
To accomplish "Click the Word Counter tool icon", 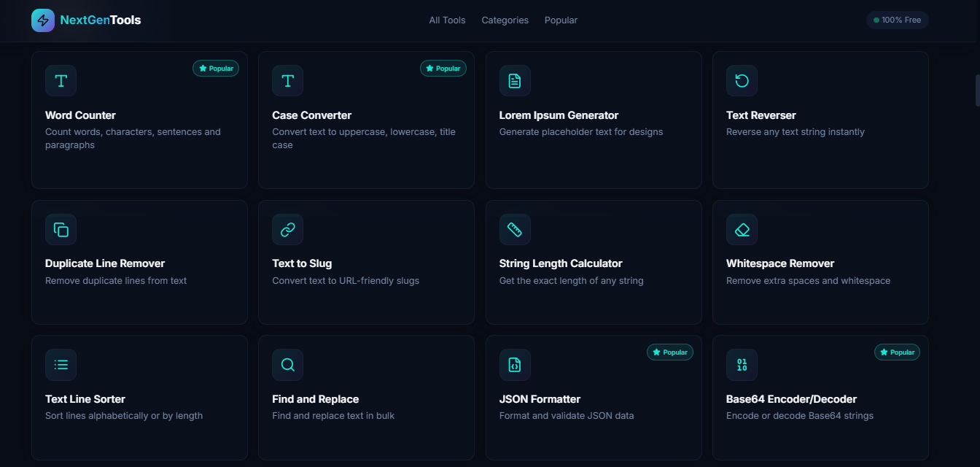I will click(x=61, y=81).
